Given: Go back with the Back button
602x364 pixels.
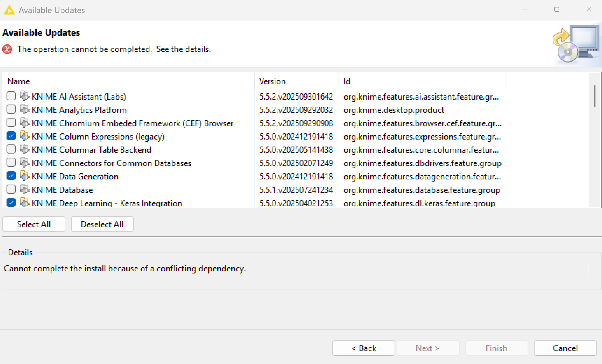Looking at the screenshot, I should coord(363,348).
